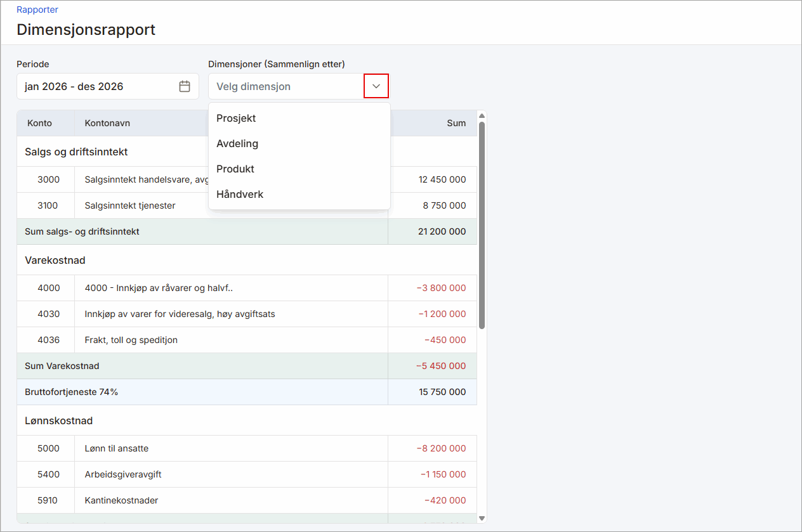Click the amount −450 000
Image resolution: width=802 pixels, height=532 pixels.
(445, 340)
